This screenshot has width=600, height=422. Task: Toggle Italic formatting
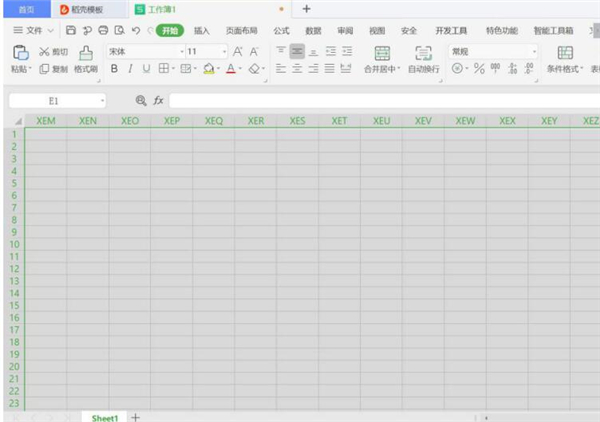pyautogui.click(x=130, y=69)
